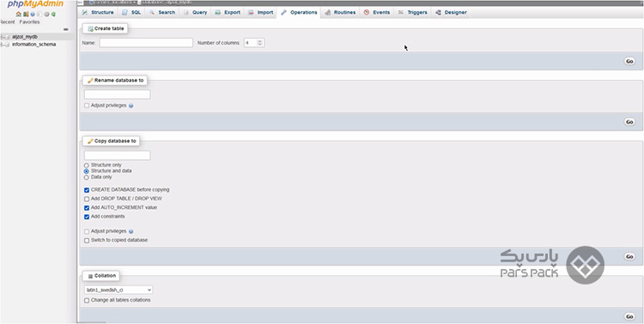Reload navigation panel with the green icon
Image resolution: width=644 pixels, height=324 pixels.
[x=53, y=14]
